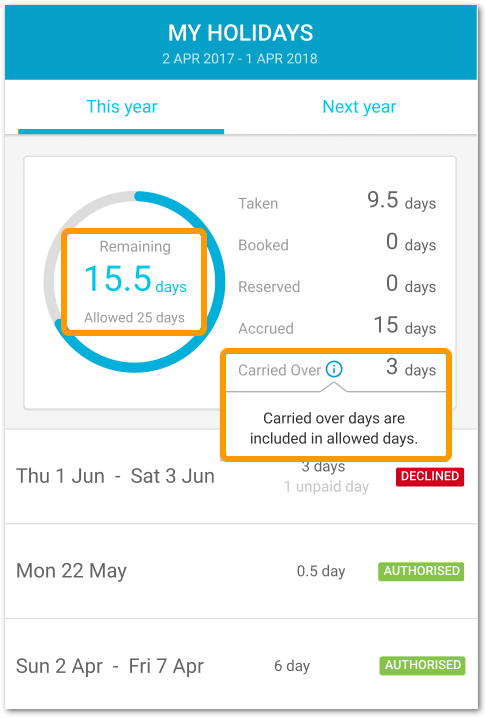487x718 pixels.
Task: Click the Reserved 0 days row
Action: click(337, 285)
